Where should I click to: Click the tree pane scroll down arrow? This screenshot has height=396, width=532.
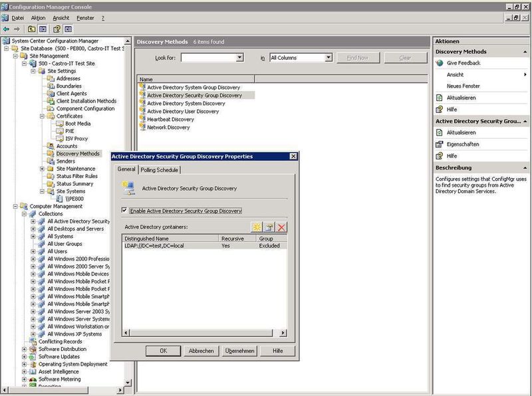128,383
